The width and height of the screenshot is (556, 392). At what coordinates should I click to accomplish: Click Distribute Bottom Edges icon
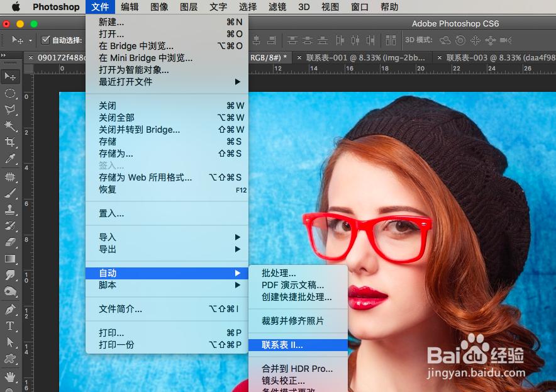[323, 40]
